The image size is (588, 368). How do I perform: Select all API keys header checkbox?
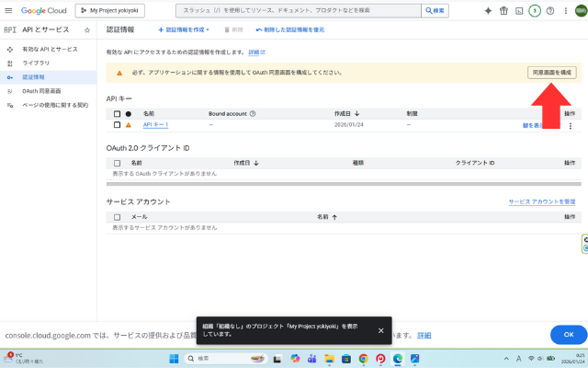point(117,113)
